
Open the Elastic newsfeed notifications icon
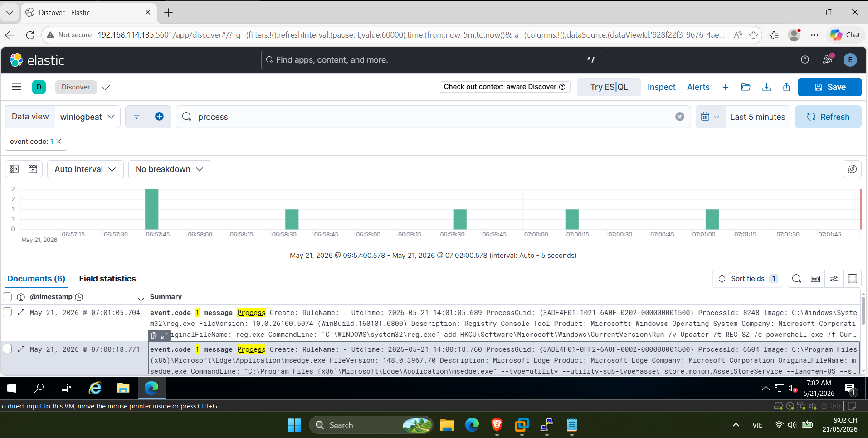point(828,59)
